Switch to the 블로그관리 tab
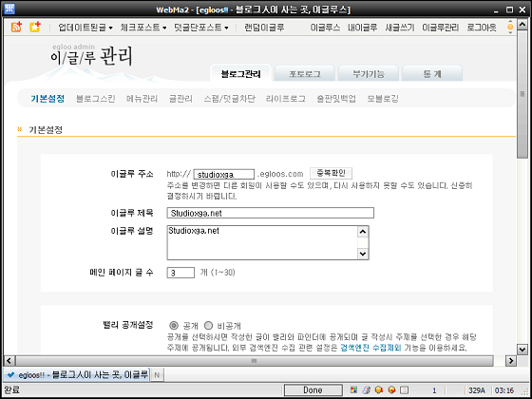The height and width of the screenshot is (399, 532). pos(241,74)
